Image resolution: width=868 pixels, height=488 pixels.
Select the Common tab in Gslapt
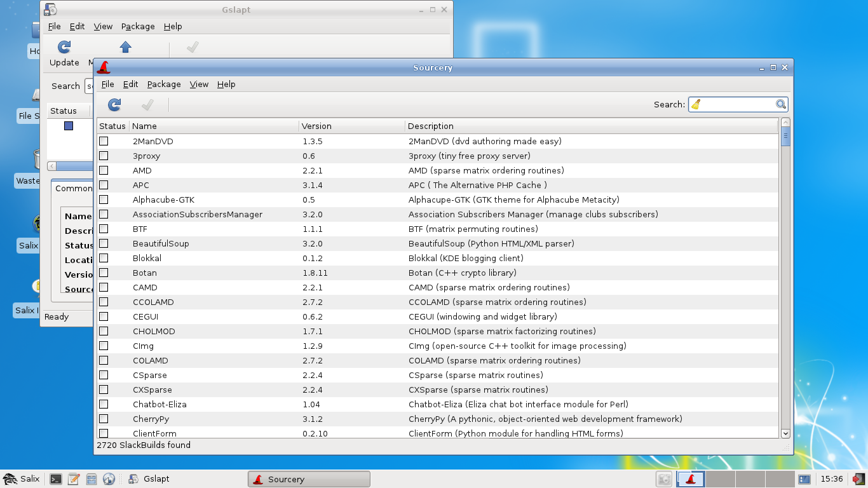(73, 188)
